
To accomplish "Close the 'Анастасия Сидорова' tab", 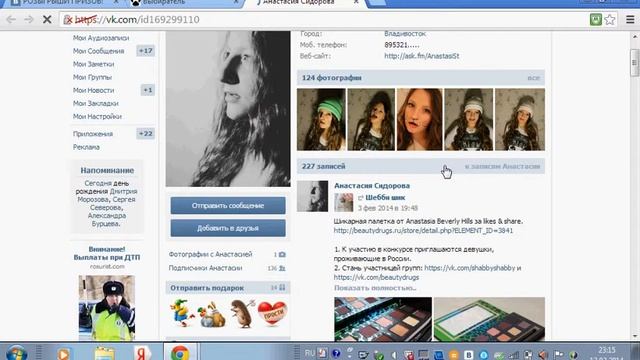I will coord(356,2).
